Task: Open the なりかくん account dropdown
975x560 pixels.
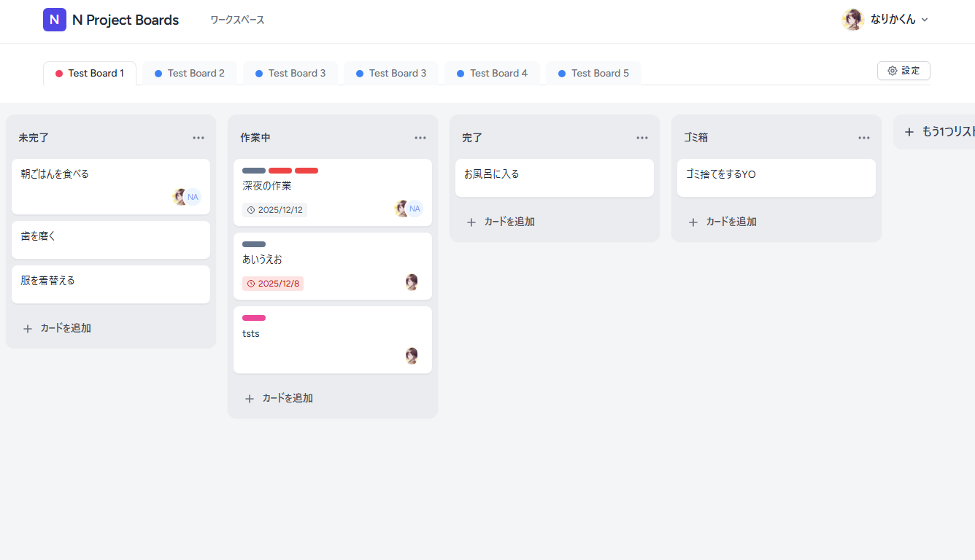Action: (885, 20)
